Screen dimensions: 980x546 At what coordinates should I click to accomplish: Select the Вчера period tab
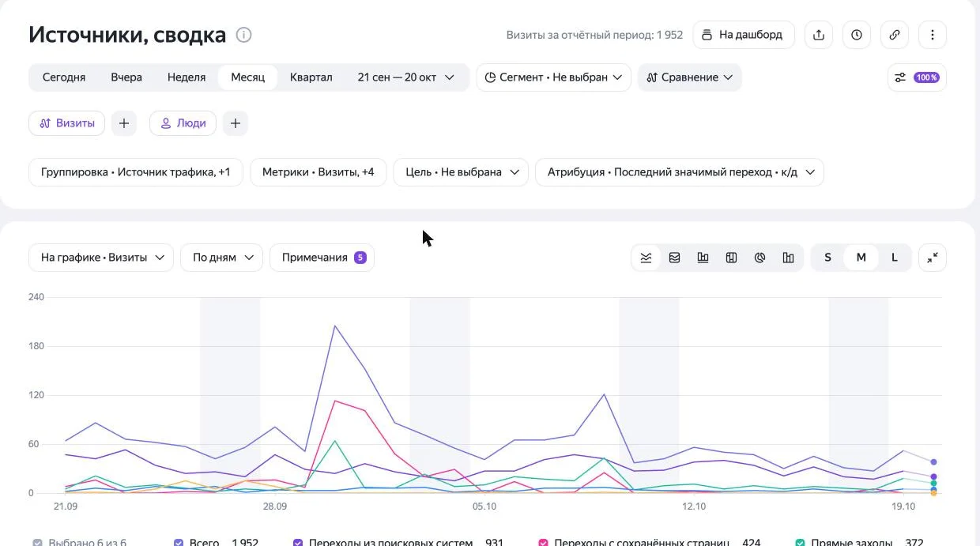click(126, 77)
